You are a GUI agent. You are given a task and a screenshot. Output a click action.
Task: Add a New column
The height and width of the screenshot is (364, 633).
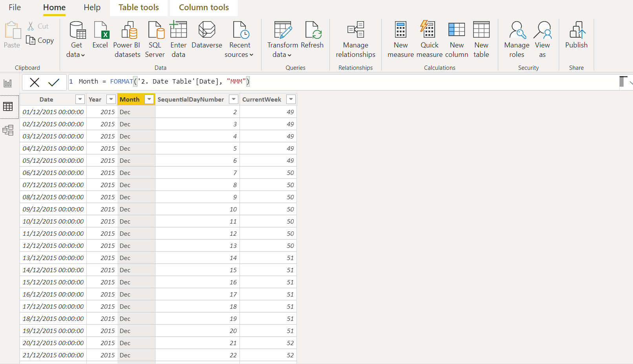(457, 39)
